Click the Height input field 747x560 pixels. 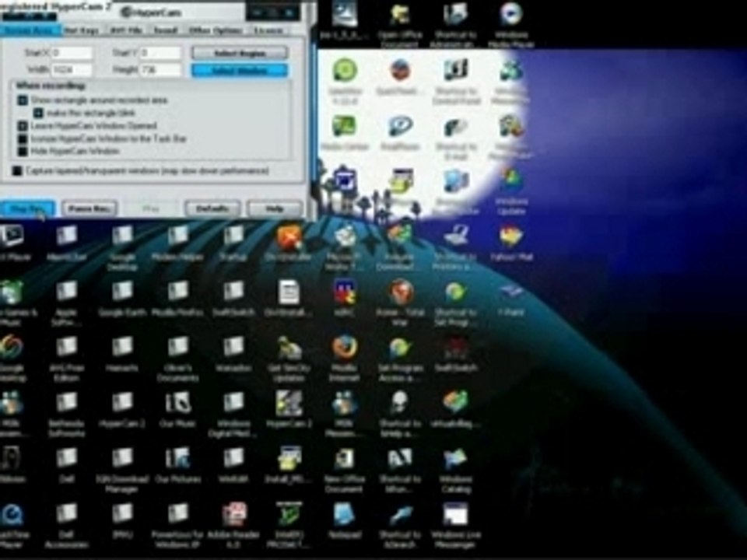[x=160, y=69]
